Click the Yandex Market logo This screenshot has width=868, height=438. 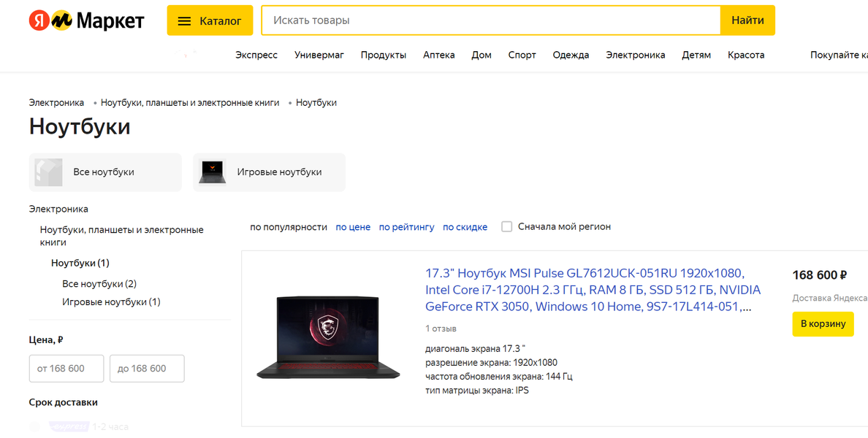click(86, 21)
